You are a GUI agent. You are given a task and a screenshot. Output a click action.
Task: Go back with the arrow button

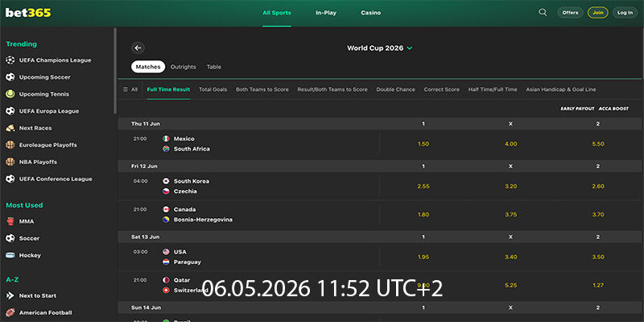[138, 48]
